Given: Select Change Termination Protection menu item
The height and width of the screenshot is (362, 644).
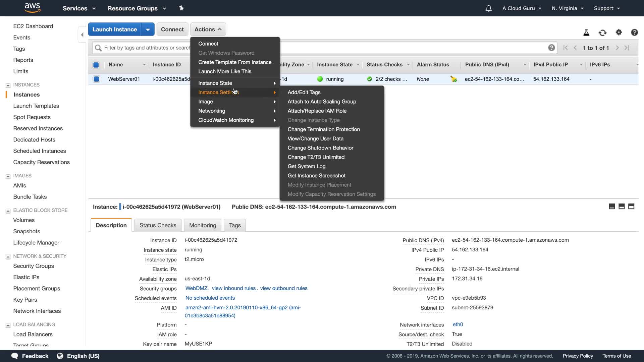Looking at the screenshot, I should click(x=323, y=129).
